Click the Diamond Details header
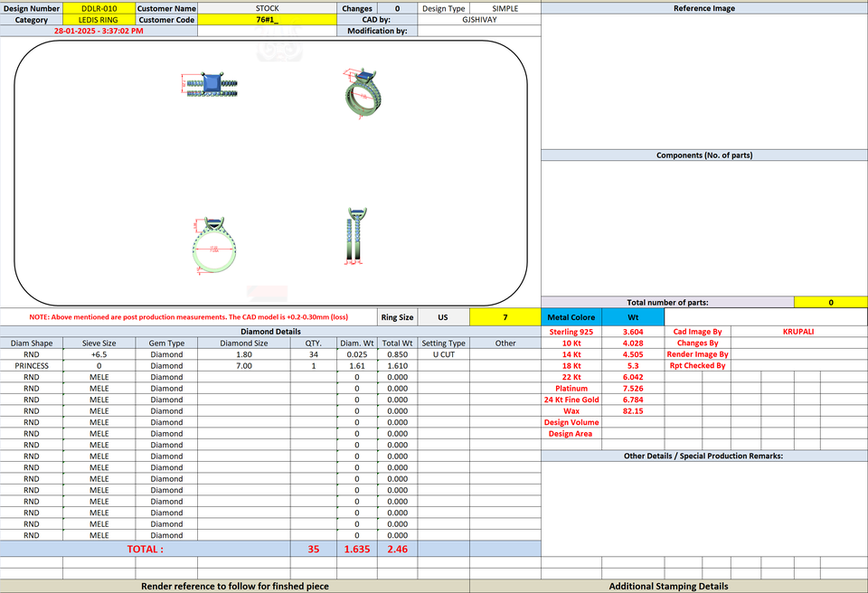The width and height of the screenshot is (868, 593). click(270, 332)
